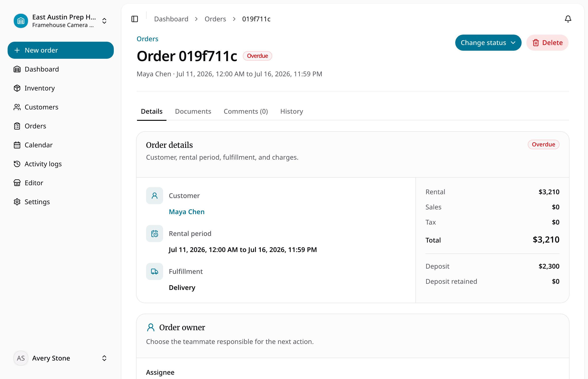Click the Inventory box icon
The height and width of the screenshot is (379, 588).
coord(17,88)
